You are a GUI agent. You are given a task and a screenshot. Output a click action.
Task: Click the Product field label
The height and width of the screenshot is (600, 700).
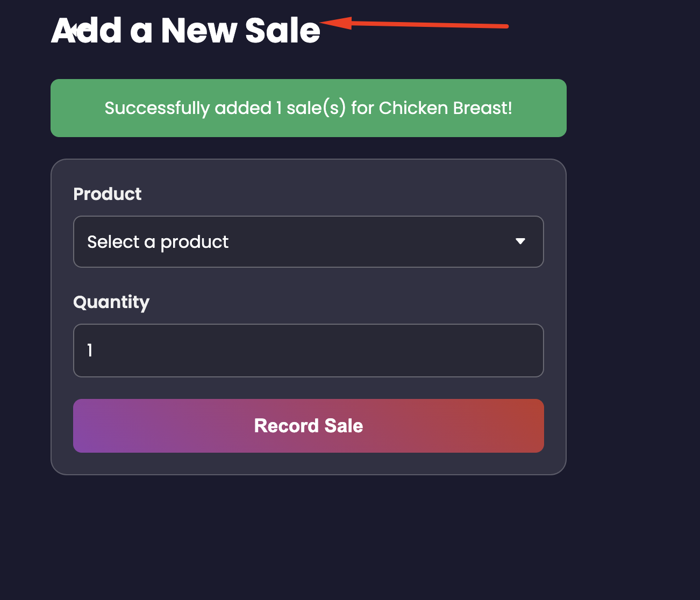coord(107,194)
